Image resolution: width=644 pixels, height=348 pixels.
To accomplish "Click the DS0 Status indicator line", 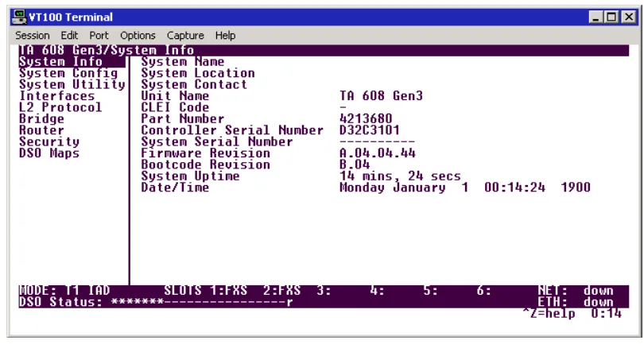I will click(156, 303).
